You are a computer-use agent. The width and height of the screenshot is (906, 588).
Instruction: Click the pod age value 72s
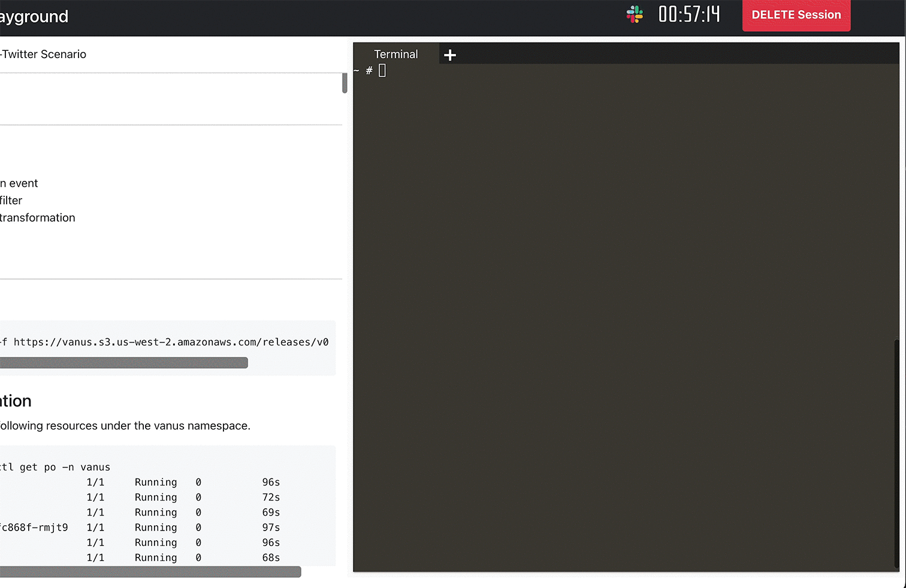[271, 498]
